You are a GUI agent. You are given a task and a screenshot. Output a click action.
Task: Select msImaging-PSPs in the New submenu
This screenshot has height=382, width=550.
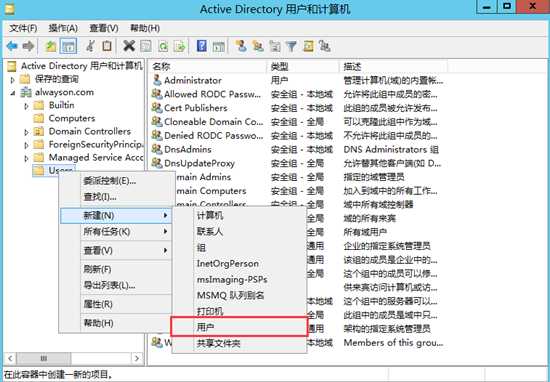(x=239, y=280)
